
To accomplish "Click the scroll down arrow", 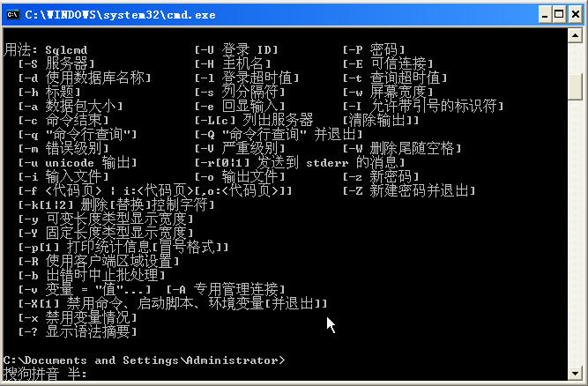I will tap(575, 373).
